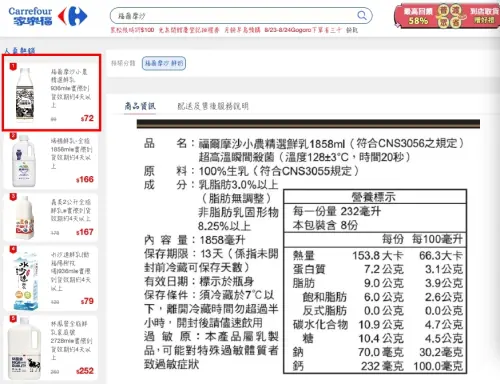Click the 乳脂肪3.0%以上 text

coord(238,185)
